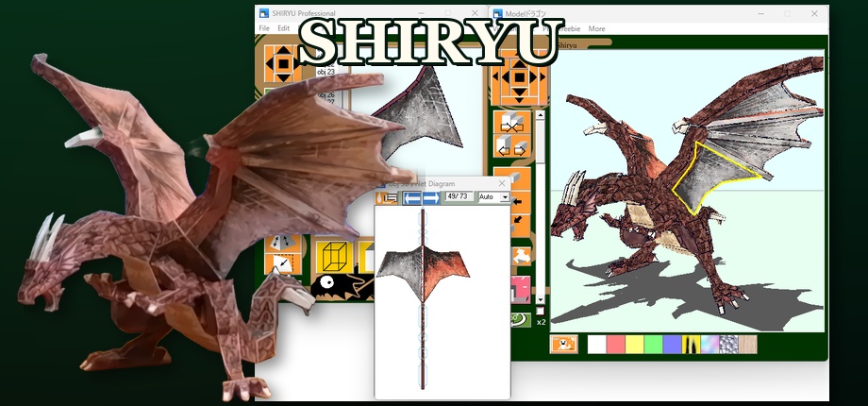The height and width of the screenshot is (406, 868).
Task: Pick the yellow color swatch
Action: [x=634, y=344]
